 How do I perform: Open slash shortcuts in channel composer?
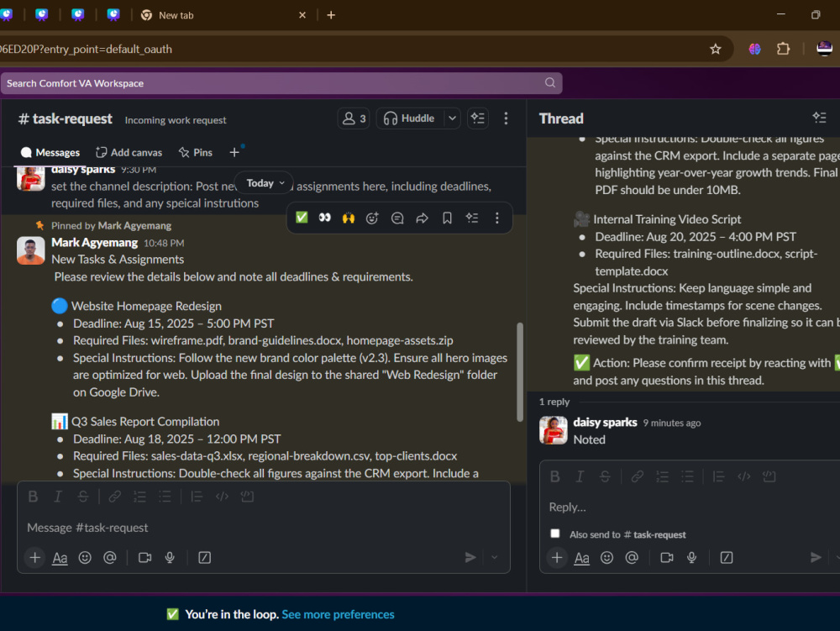[x=205, y=558]
